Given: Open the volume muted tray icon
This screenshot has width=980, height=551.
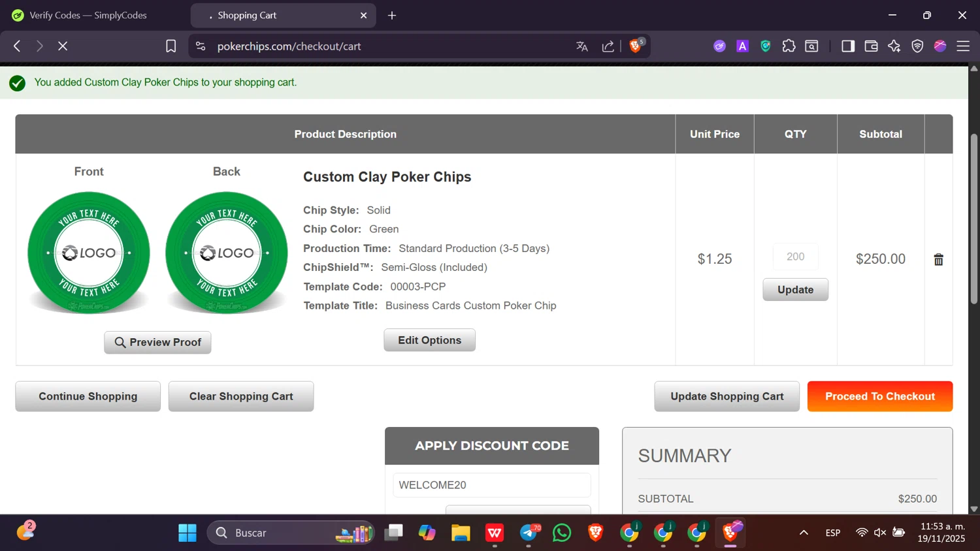Looking at the screenshot, I should coord(880,533).
